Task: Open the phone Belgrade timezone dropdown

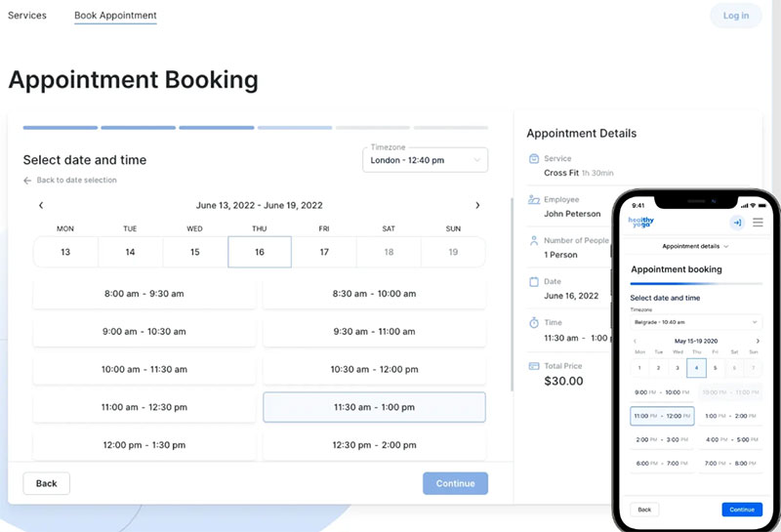Action: tap(696, 322)
